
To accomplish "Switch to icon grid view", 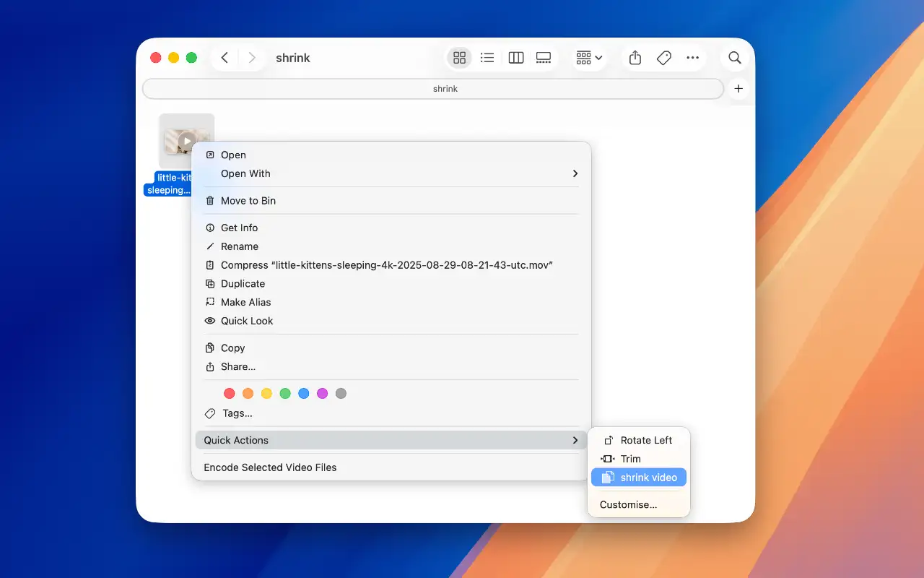I will click(459, 57).
